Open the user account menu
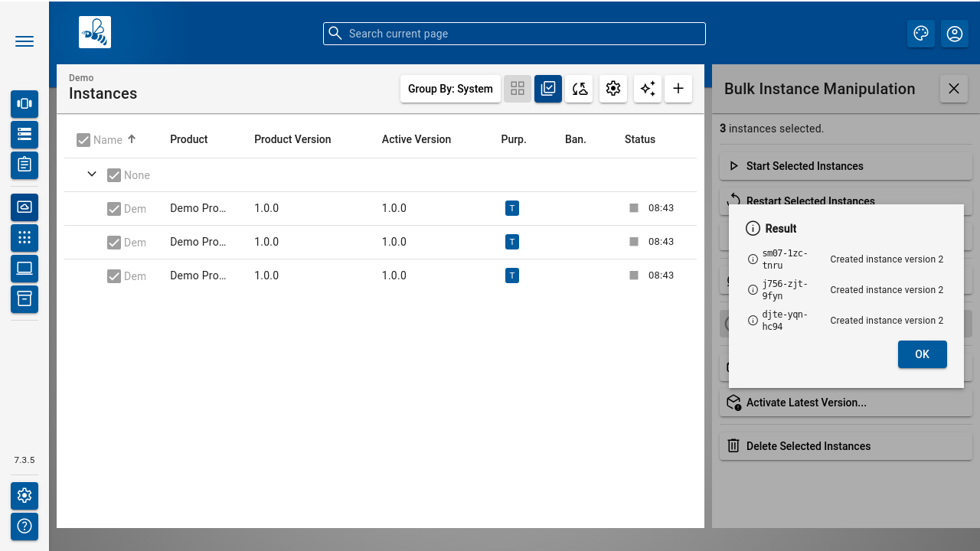 955,34
